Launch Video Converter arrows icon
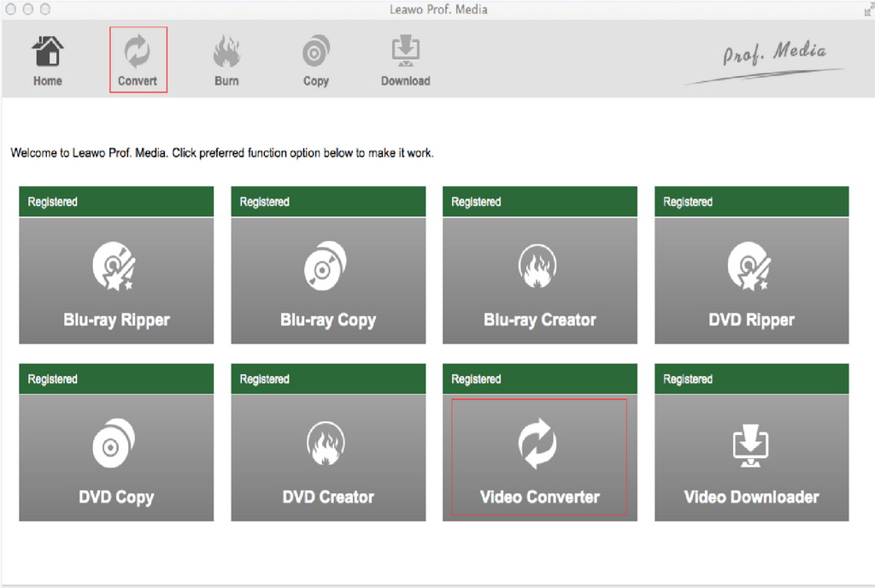This screenshot has height=588, width=875. pyautogui.click(x=537, y=444)
